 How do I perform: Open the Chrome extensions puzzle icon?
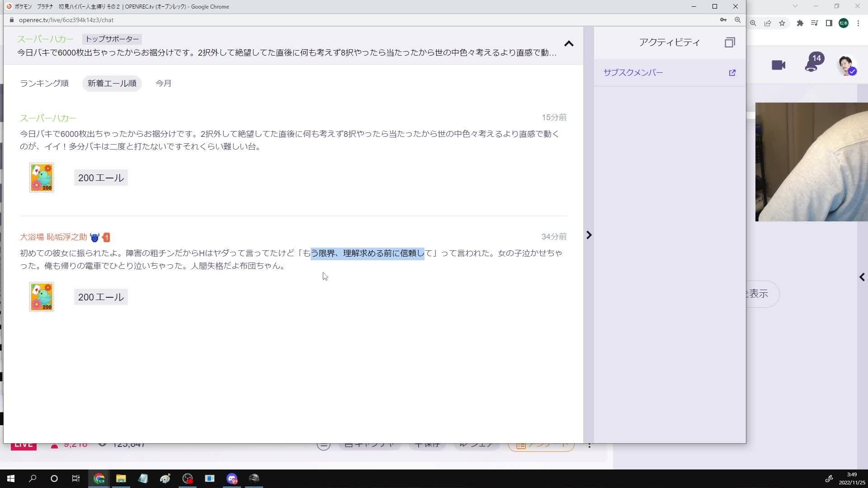800,23
